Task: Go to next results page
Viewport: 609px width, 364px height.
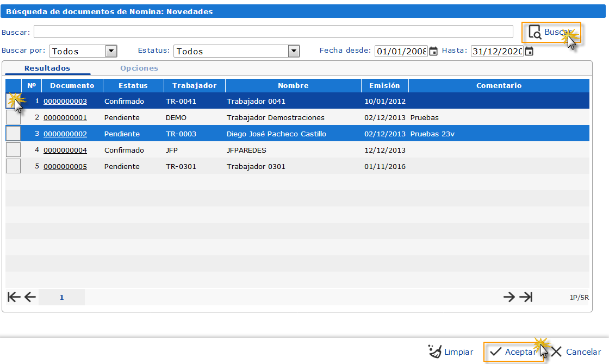Action: 509,297
